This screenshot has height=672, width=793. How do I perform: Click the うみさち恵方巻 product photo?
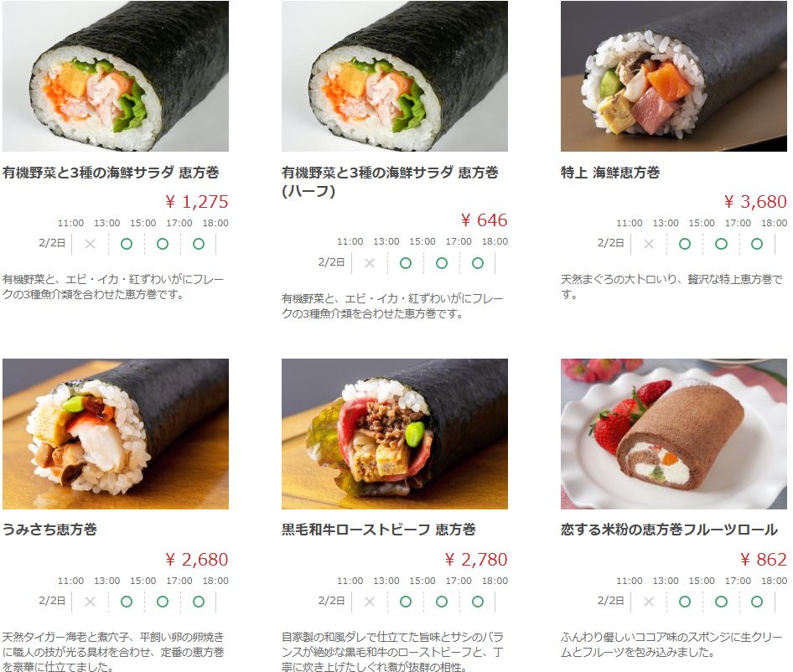(x=116, y=434)
